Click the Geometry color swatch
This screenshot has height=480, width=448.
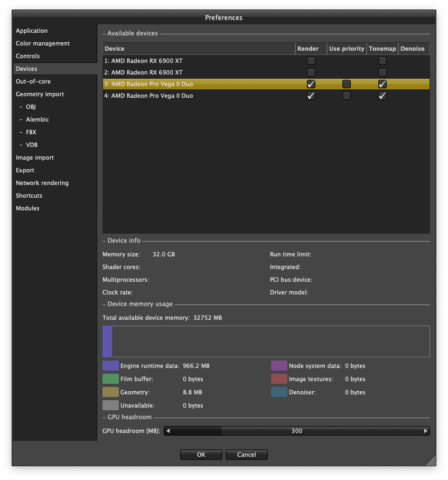pyautogui.click(x=110, y=392)
